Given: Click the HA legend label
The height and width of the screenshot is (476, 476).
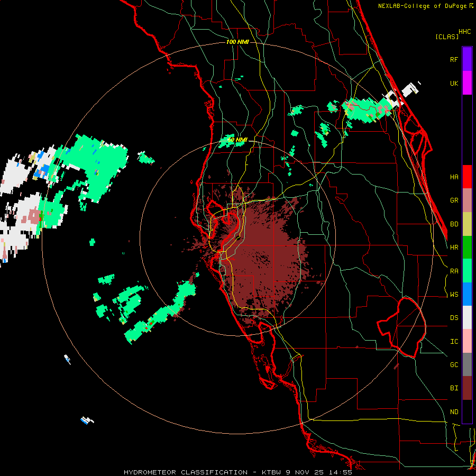Looking at the screenshot, I should (x=454, y=177).
